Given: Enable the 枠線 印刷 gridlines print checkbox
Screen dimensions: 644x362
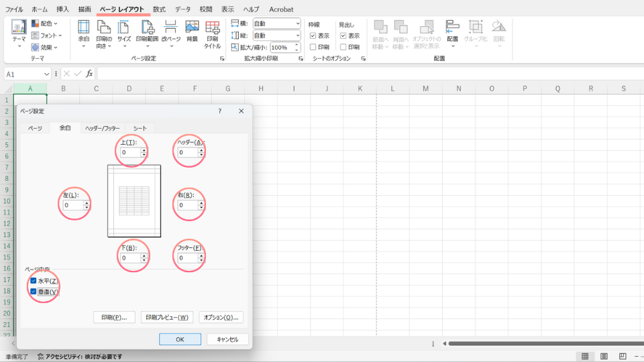Looking at the screenshot, I should click(x=313, y=47).
